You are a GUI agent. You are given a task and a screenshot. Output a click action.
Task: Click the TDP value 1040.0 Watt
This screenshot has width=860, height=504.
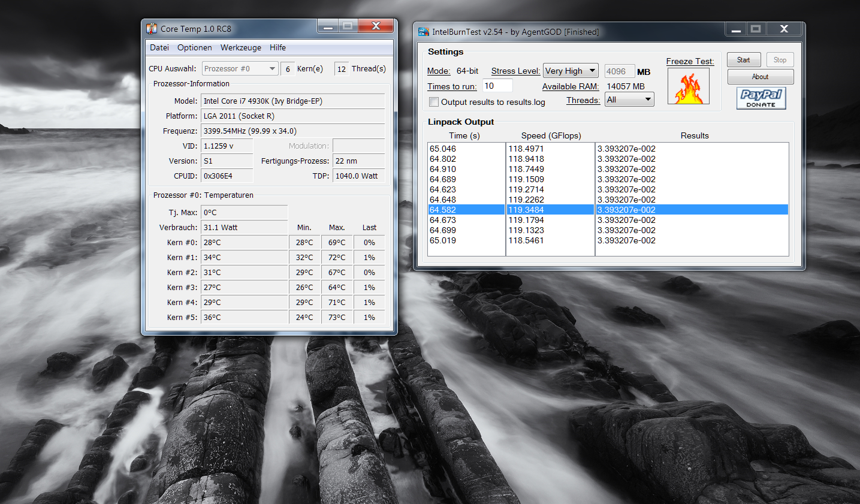click(x=358, y=176)
